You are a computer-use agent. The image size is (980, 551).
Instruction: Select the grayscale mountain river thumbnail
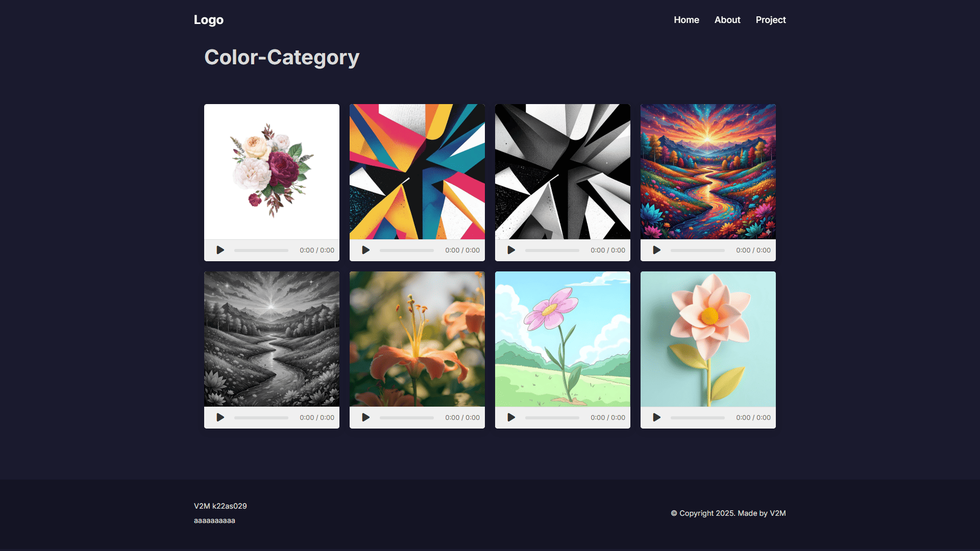272,339
